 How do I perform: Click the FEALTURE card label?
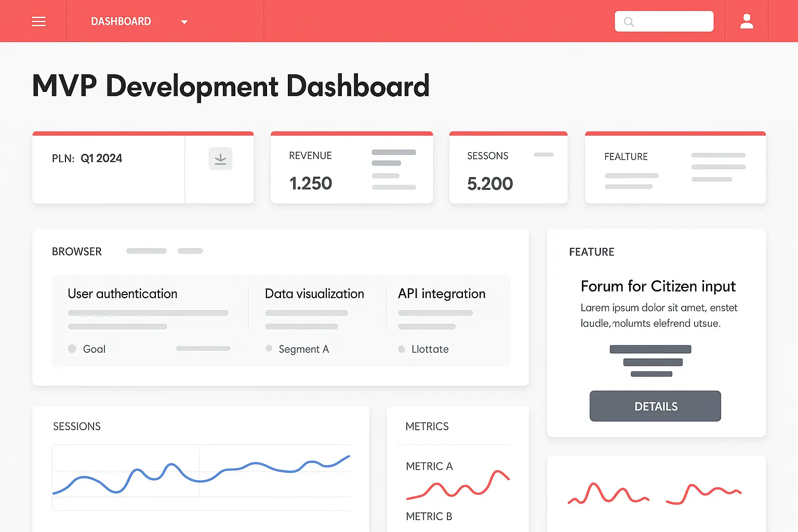pos(626,157)
